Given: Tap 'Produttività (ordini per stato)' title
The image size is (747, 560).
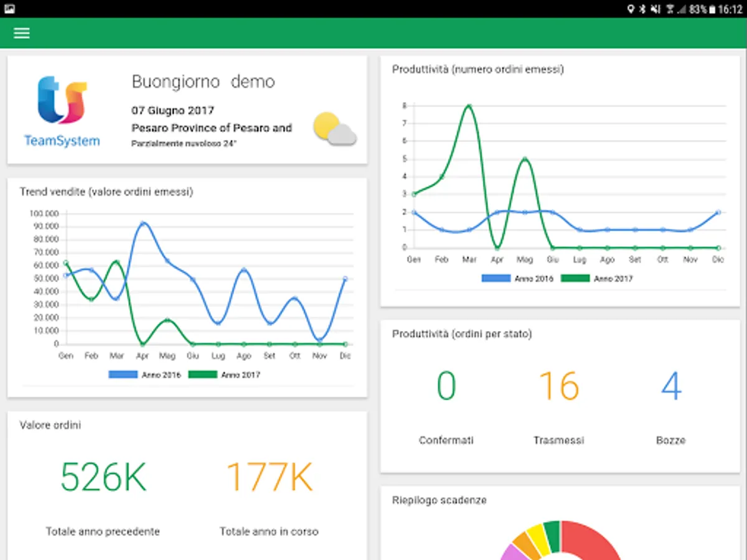Looking at the screenshot, I should point(462,334).
